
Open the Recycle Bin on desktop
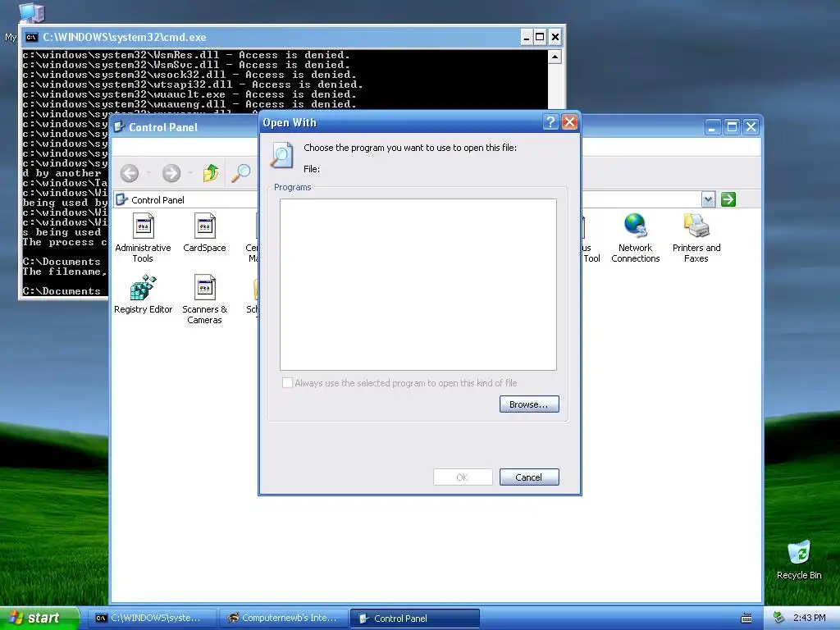click(x=799, y=559)
